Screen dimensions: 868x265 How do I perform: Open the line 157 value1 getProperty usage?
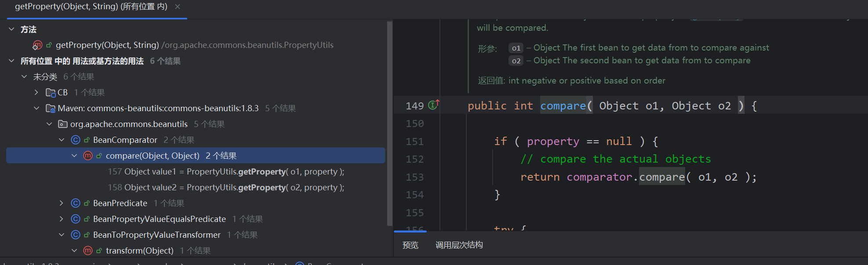226,171
